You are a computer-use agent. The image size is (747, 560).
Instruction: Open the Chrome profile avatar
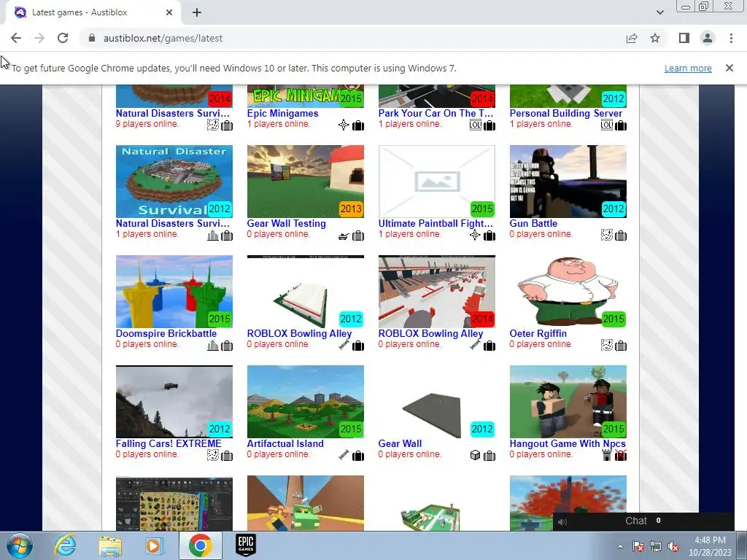coord(708,38)
